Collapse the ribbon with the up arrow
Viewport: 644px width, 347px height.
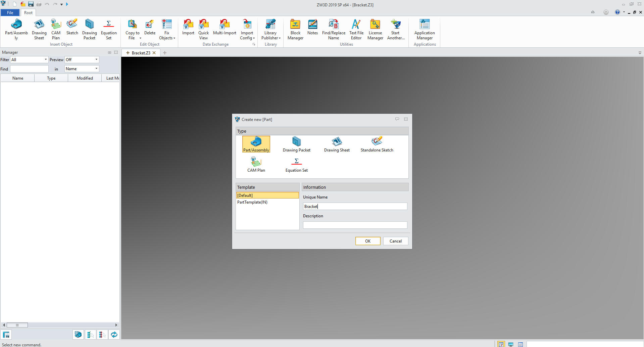(x=593, y=12)
